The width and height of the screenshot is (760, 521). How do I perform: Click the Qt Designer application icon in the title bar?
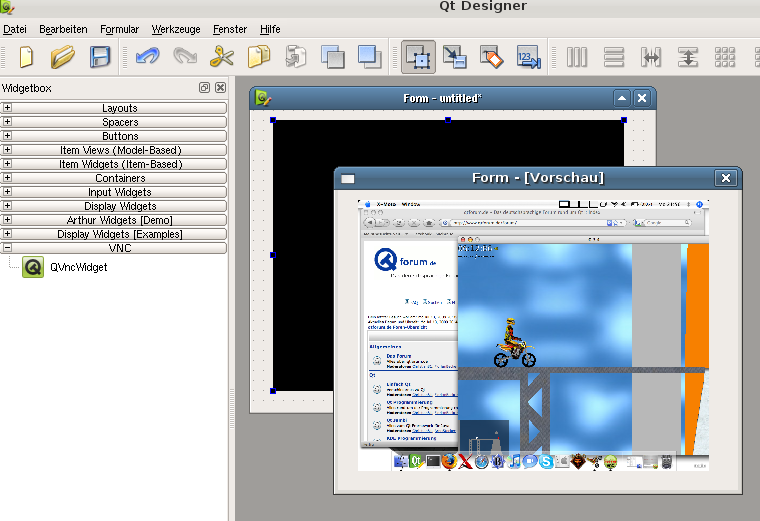point(7,6)
